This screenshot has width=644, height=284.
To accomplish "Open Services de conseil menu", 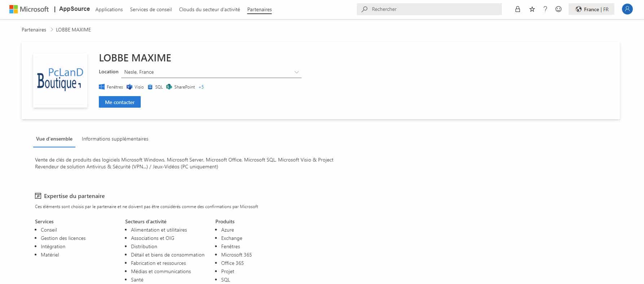I will pyautogui.click(x=151, y=9).
